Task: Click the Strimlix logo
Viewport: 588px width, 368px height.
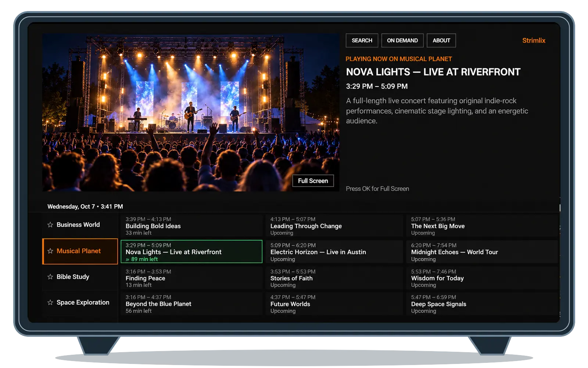Action: click(534, 40)
